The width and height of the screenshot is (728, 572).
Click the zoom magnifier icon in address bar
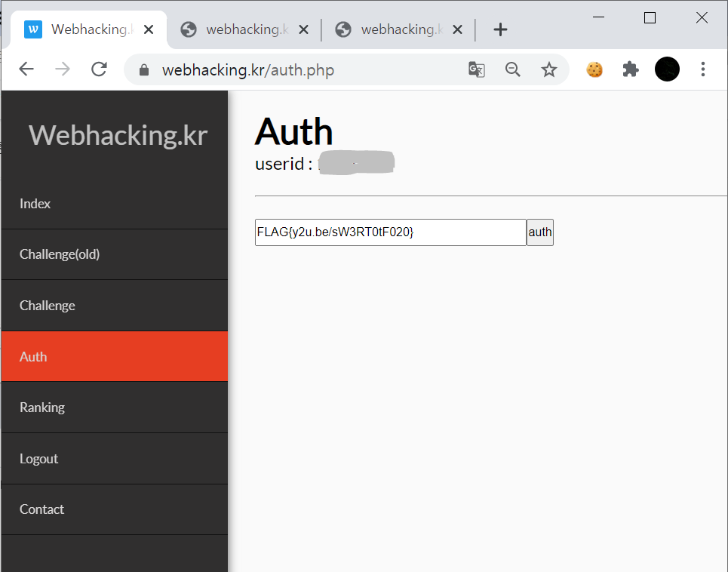[512, 69]
